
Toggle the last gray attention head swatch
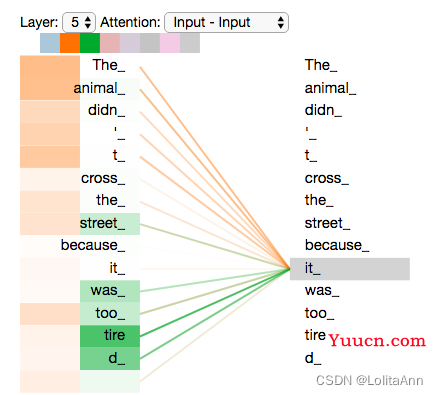pyautogui.click(x=190, y=43)
